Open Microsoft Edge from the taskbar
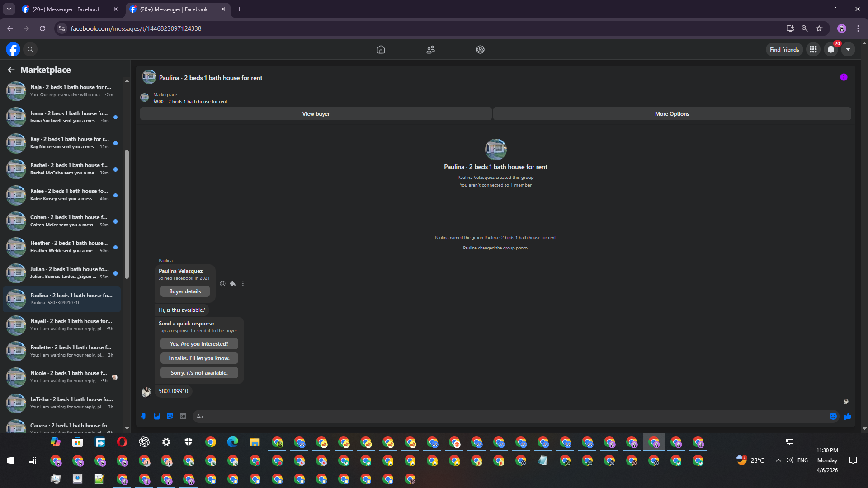The width and height of the screenshot is (868, 488). pos(233,442)
